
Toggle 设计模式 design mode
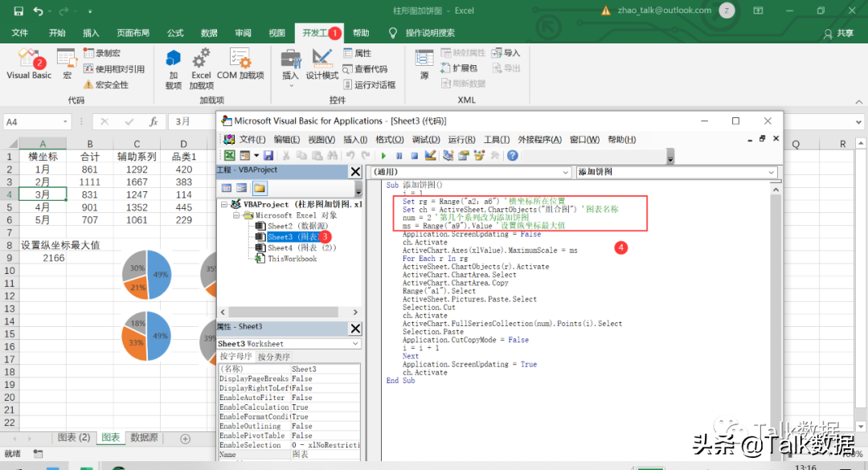click(321, 64)
